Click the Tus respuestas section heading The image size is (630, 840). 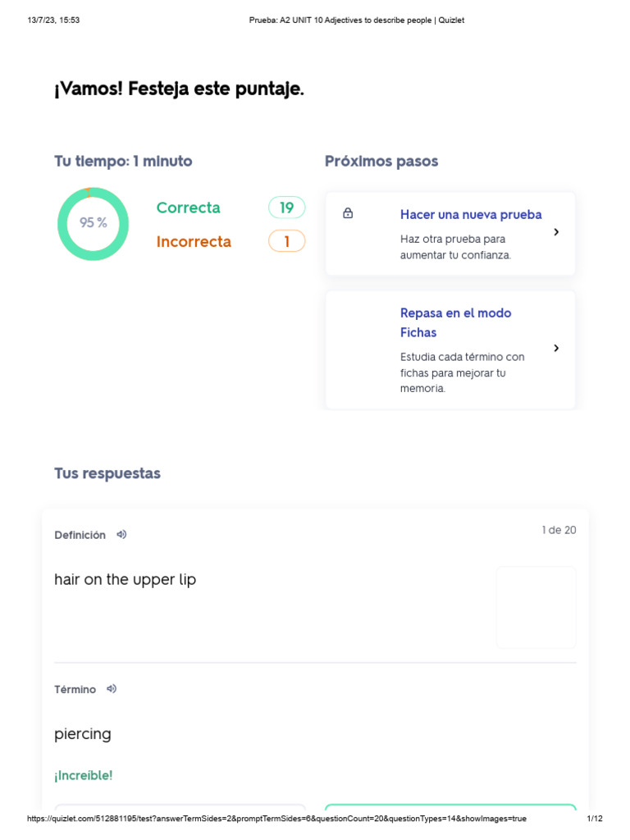107,473
